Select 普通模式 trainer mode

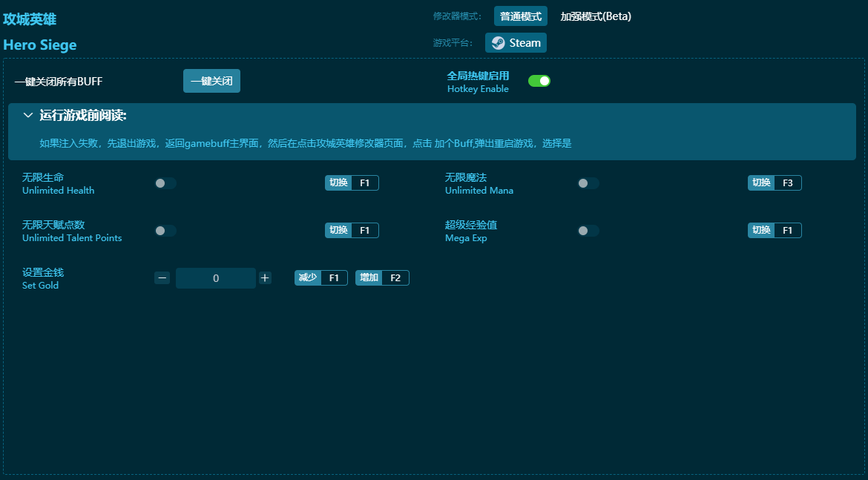pos(519,16)
